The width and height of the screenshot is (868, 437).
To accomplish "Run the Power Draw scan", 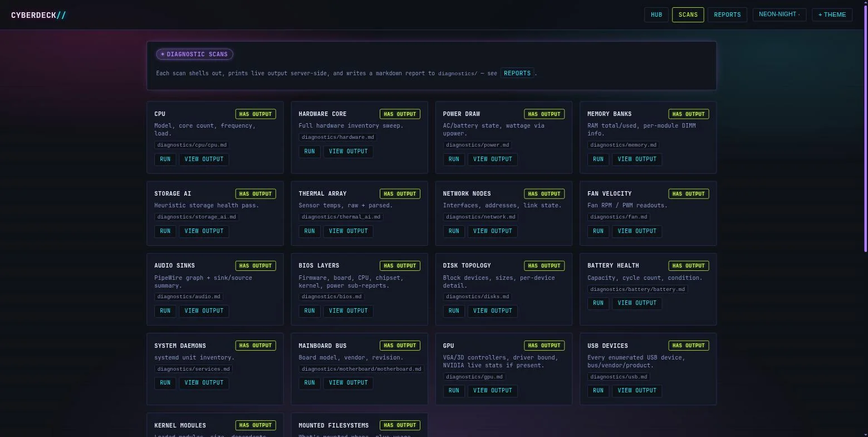I will (x=454, y=159).
